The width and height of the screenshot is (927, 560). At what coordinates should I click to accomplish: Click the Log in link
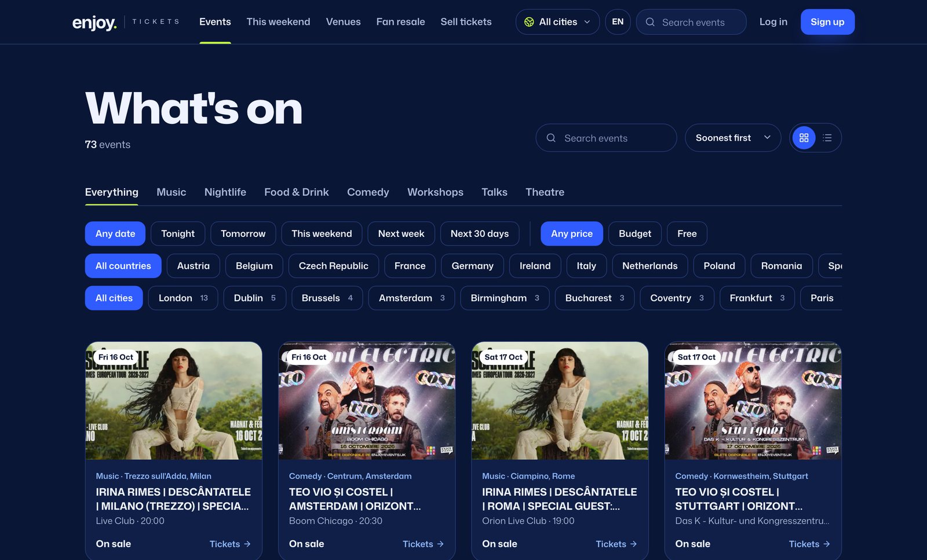coord(773,22)
